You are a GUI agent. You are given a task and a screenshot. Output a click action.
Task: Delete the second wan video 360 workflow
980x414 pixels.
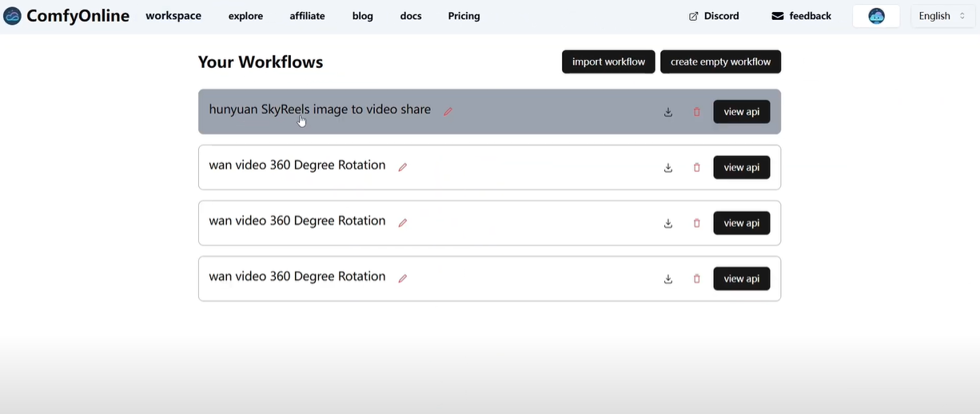(696, 223)
